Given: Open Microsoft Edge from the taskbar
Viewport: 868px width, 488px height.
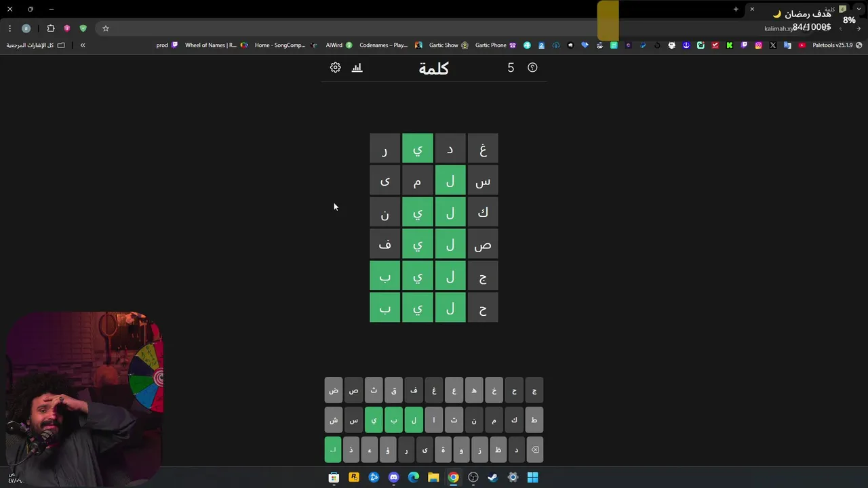Looking at the screenshot, I should tap(414, 478).
